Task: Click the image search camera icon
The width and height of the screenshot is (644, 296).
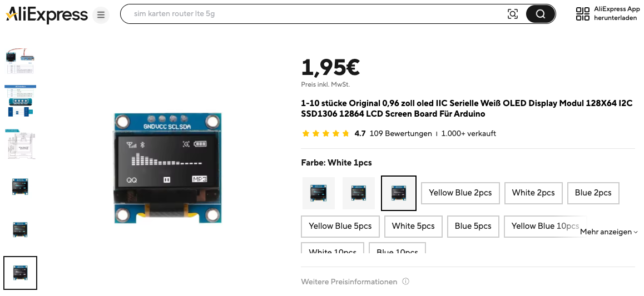Action: tap(513, 14)
